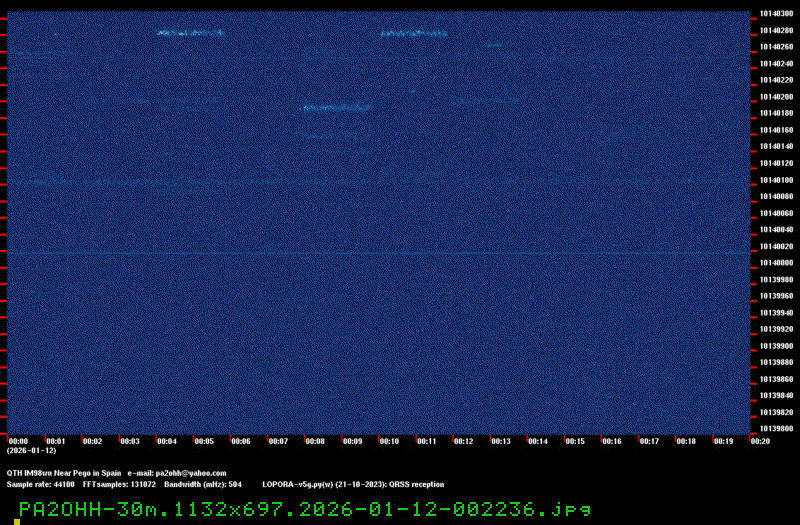Click the 00:00 time axis label
Viewport: 800px width, 525px height.
pos(18,441)
